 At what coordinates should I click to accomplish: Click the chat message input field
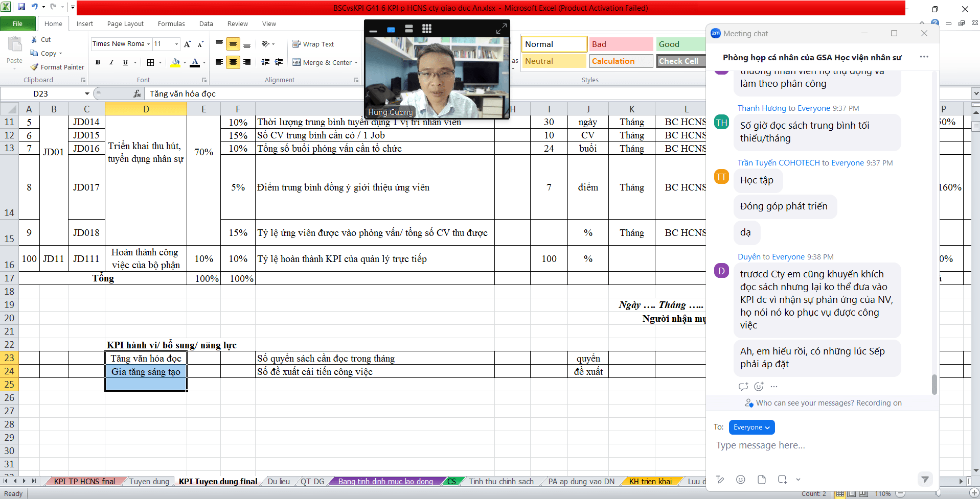tap(822, 445)
